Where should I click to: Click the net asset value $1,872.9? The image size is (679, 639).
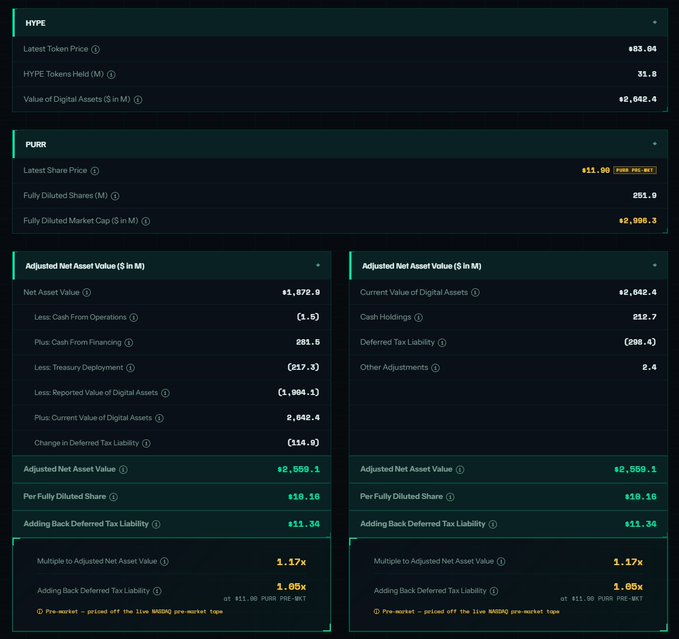coord(301,292)
